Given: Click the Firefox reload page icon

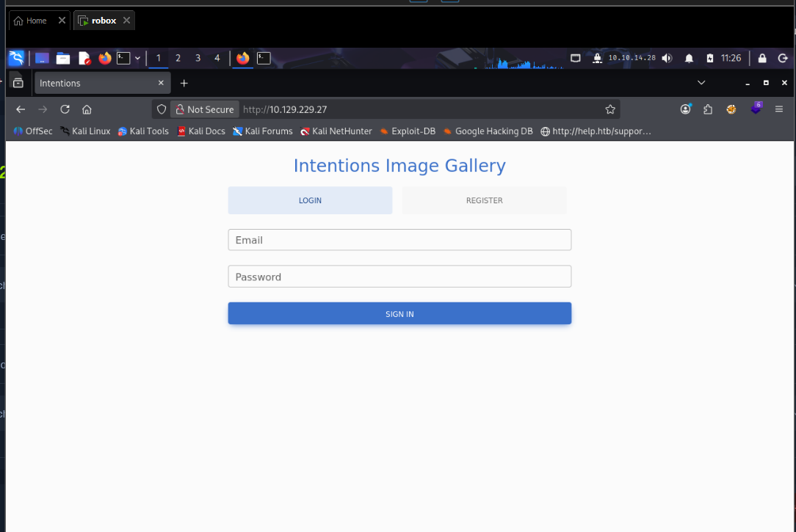Looking at the screenshot, I should coord(65,109).
